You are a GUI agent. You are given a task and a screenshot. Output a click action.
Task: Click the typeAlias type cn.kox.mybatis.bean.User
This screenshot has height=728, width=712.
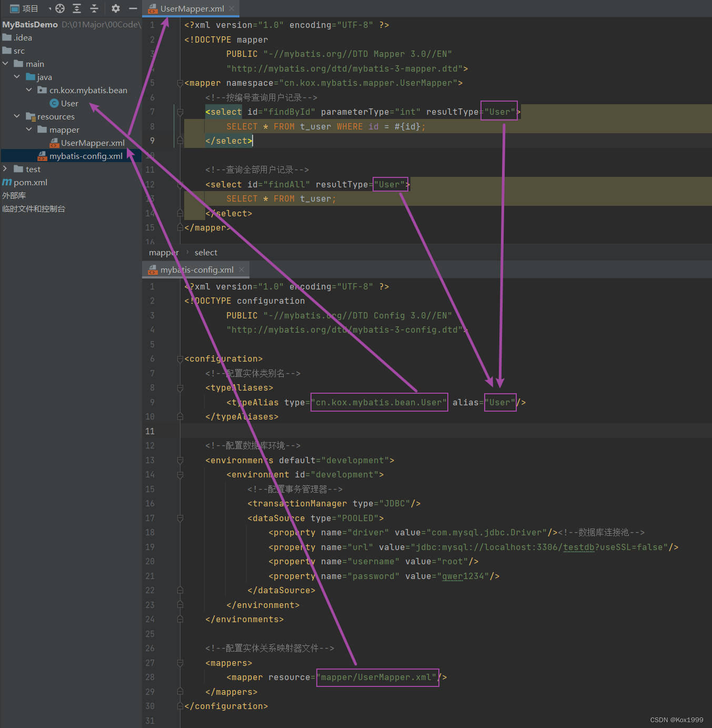(379, 403)
